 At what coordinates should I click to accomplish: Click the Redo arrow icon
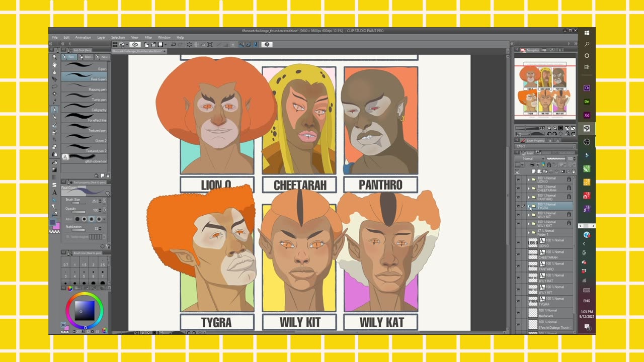(x=181, y=44)
